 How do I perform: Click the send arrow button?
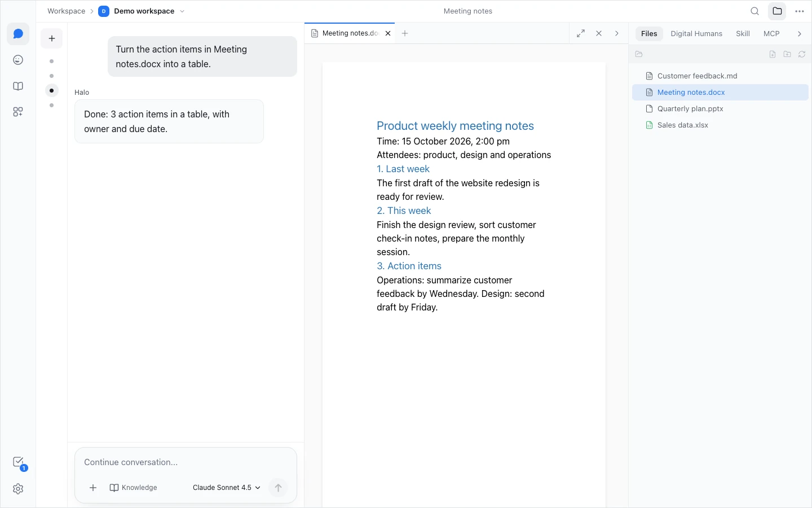click(278, 488)
